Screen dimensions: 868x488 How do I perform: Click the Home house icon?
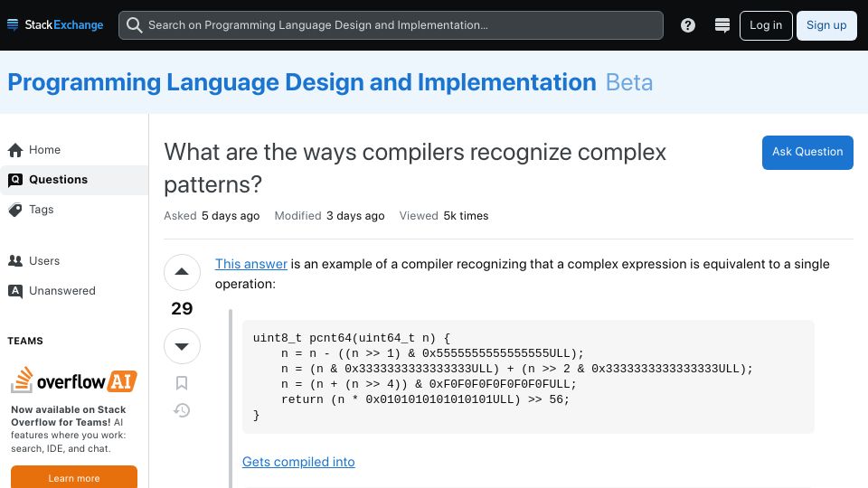tap(15, 150)
